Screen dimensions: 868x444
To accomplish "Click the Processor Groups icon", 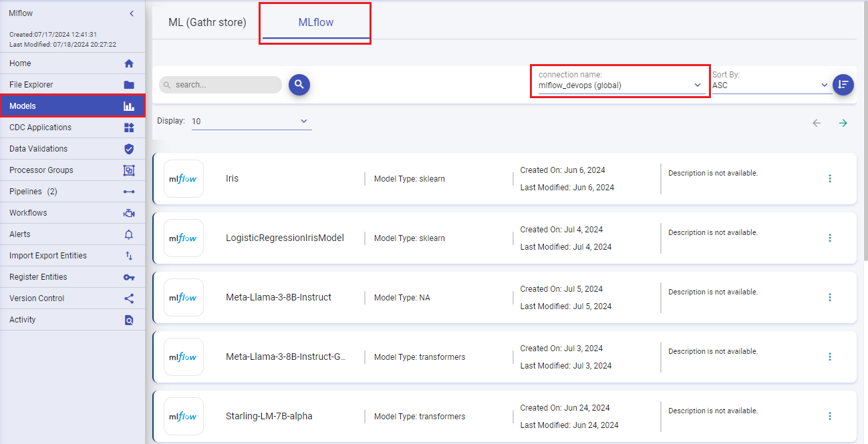I will pos(129,170).
